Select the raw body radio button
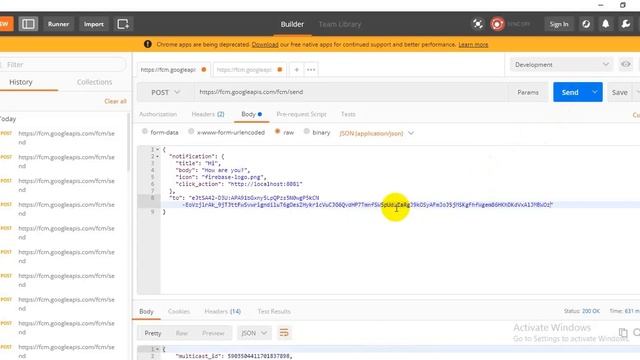 [278, 132]
